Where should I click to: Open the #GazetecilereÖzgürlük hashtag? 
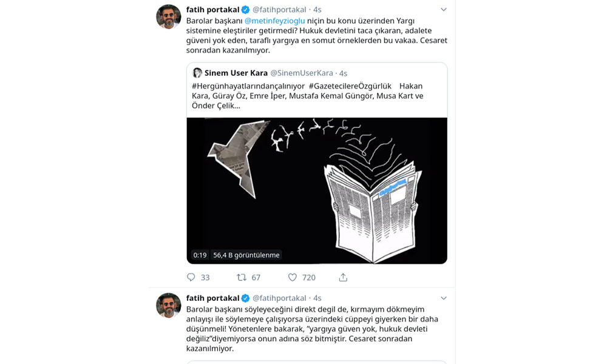click(x=350, y=86)
